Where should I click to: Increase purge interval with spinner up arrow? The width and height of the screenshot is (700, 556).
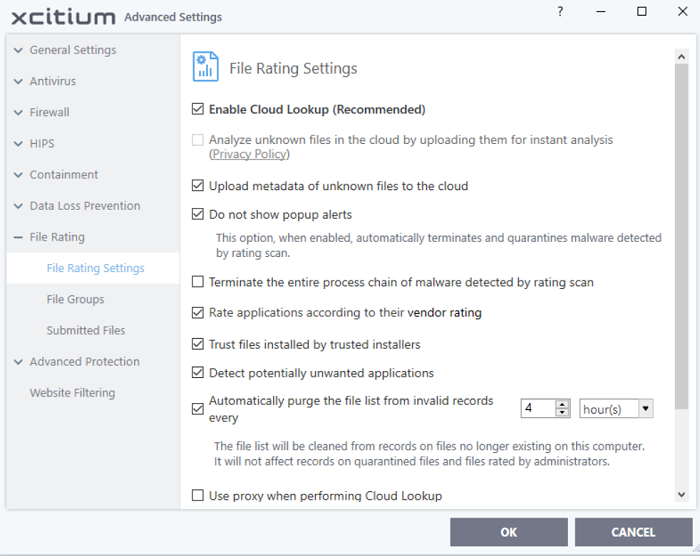click(x=562, y=404)
